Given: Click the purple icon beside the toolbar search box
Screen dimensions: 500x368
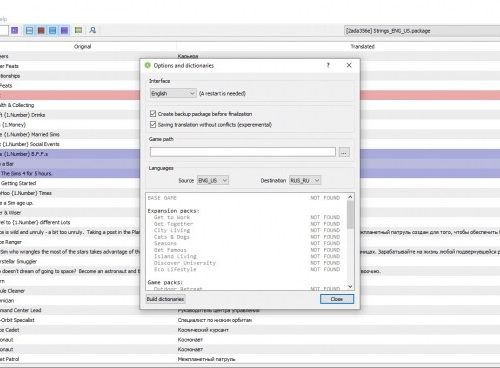Looking at the screenshot, I should 15,30.
